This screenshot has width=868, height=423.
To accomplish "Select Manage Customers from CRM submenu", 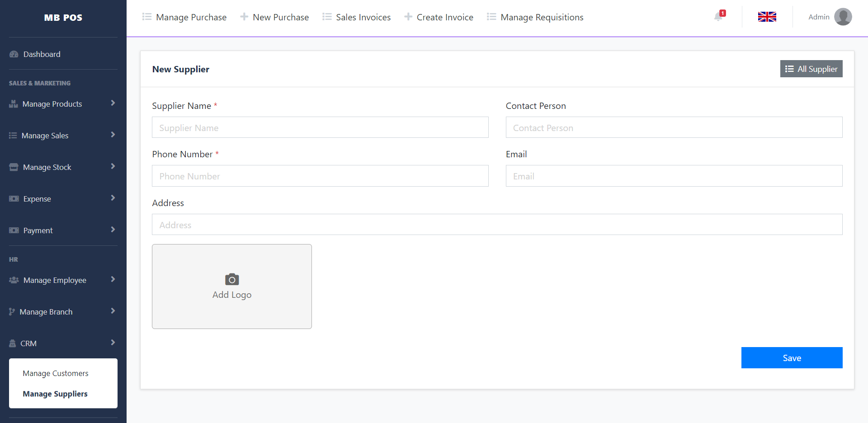I will 56,373.
